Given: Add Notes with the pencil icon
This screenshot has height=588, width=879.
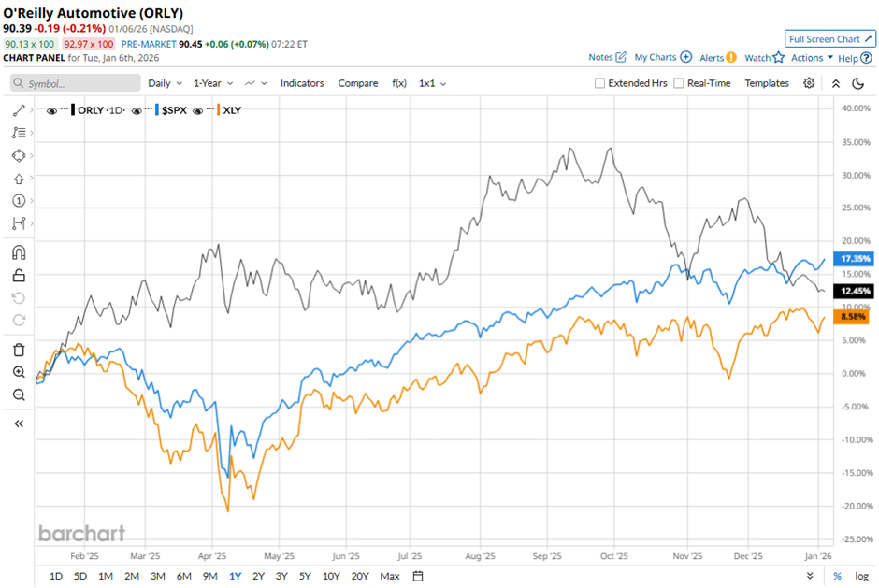Looking at the screenshot, I should tap(621, 57).
